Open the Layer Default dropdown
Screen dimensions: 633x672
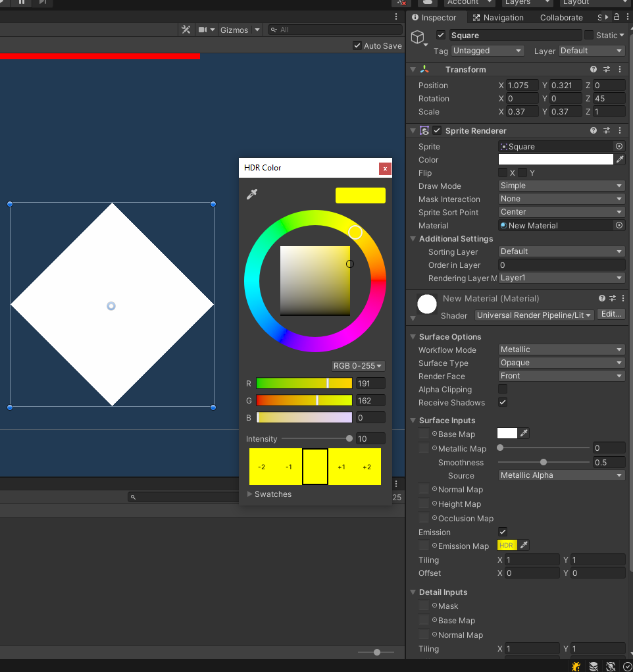coord(592,51)
